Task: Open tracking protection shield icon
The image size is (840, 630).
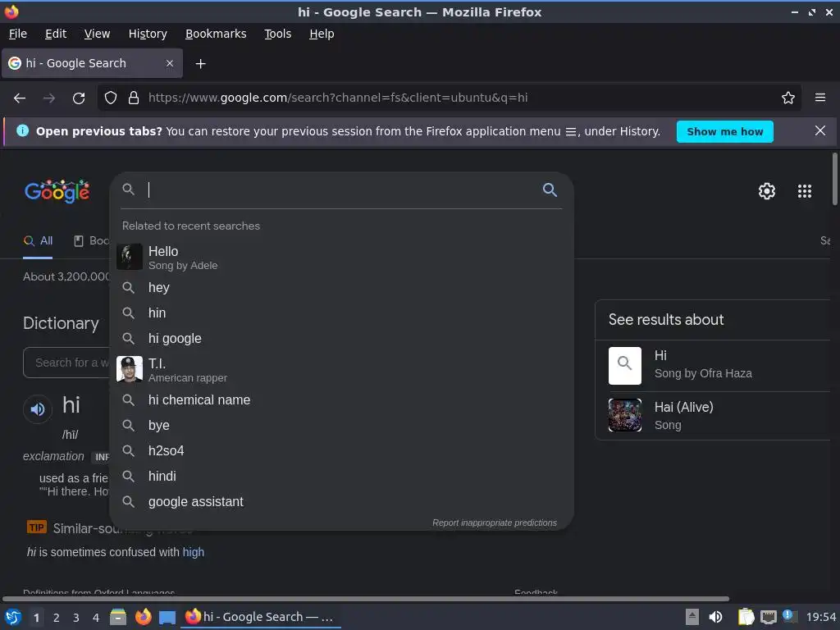Action: coord(111,98)
